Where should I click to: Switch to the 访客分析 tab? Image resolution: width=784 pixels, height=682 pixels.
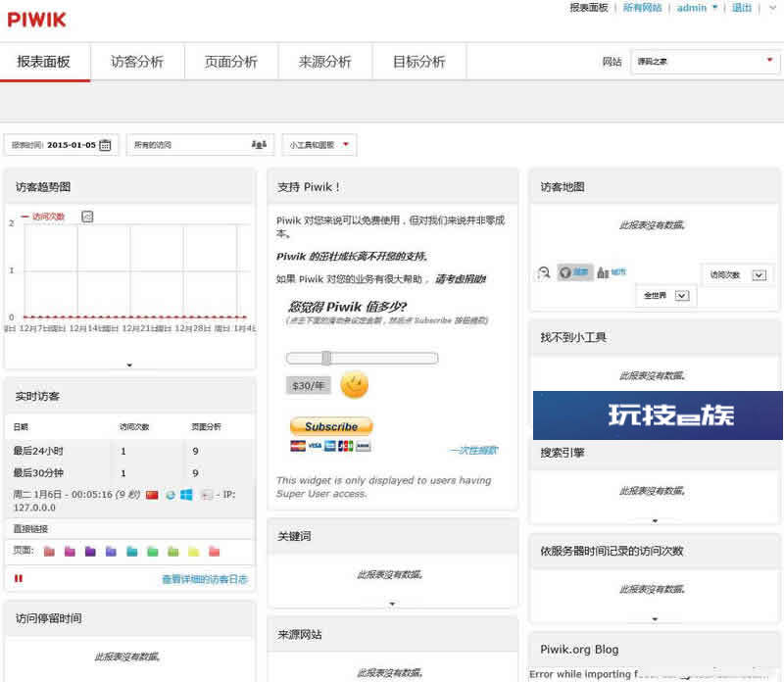point(137,62)
